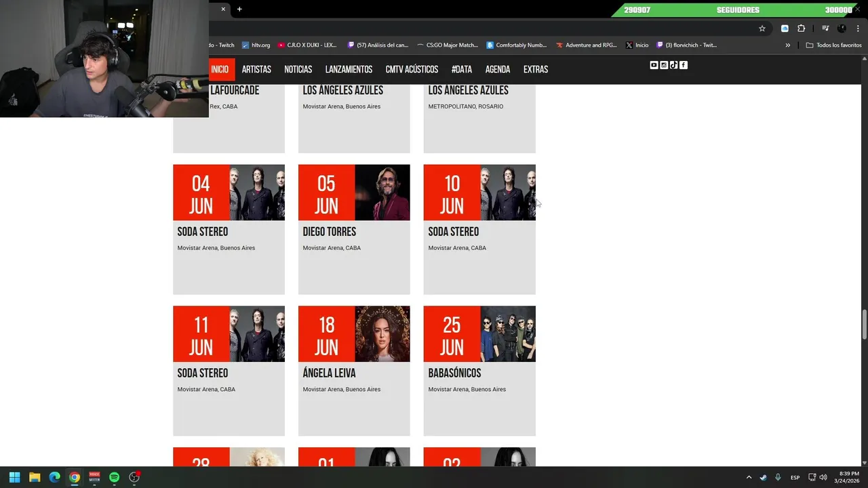Click the DIEGO TORRES event title
This screenshot has width=868, height=488.
click(x=330, y=232)
